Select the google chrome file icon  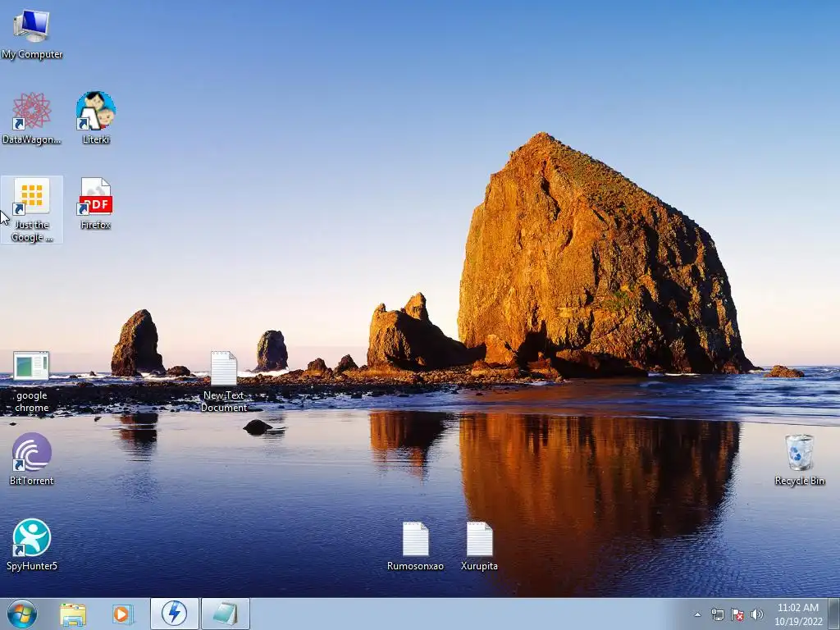(31, 381)
